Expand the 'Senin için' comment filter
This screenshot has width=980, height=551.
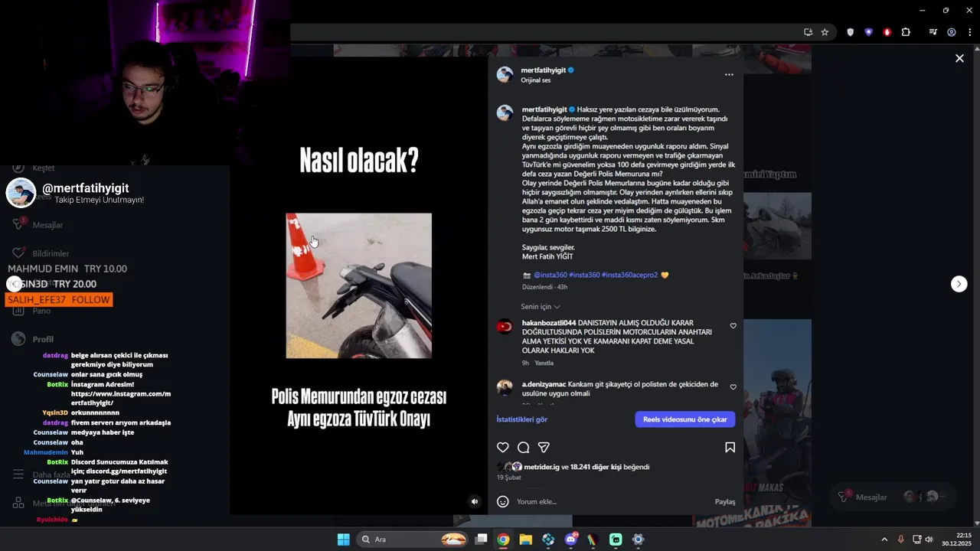click(x=541, y=306)
